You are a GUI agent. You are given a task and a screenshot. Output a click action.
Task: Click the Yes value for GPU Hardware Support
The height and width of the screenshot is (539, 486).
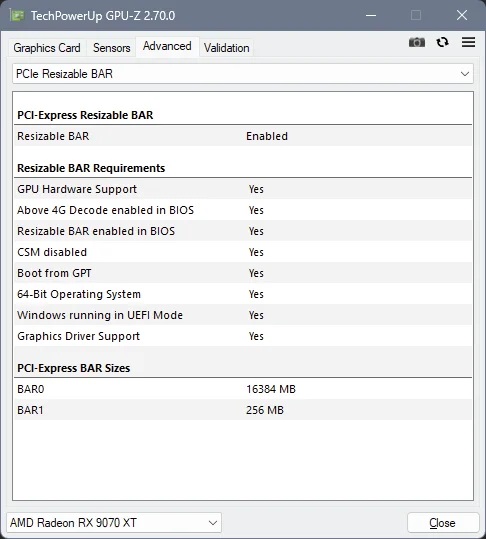[x=256, y=189]
